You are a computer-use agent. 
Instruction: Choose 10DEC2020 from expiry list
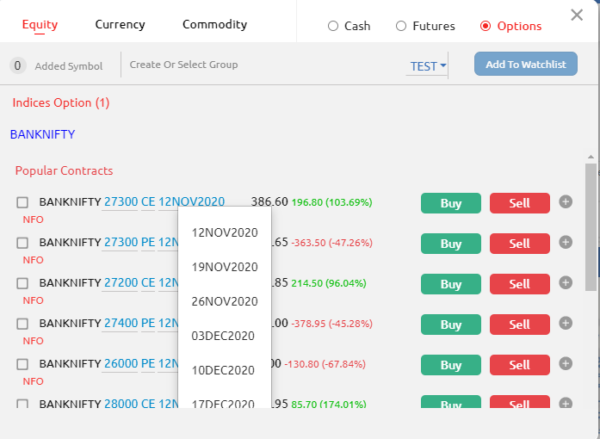pos(225,370)
